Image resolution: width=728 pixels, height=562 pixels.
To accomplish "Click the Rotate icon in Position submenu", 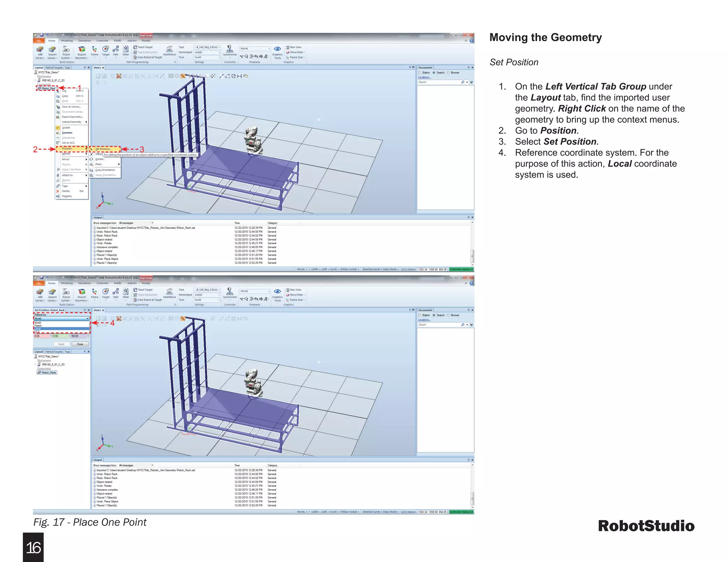I will coord(91,159).
